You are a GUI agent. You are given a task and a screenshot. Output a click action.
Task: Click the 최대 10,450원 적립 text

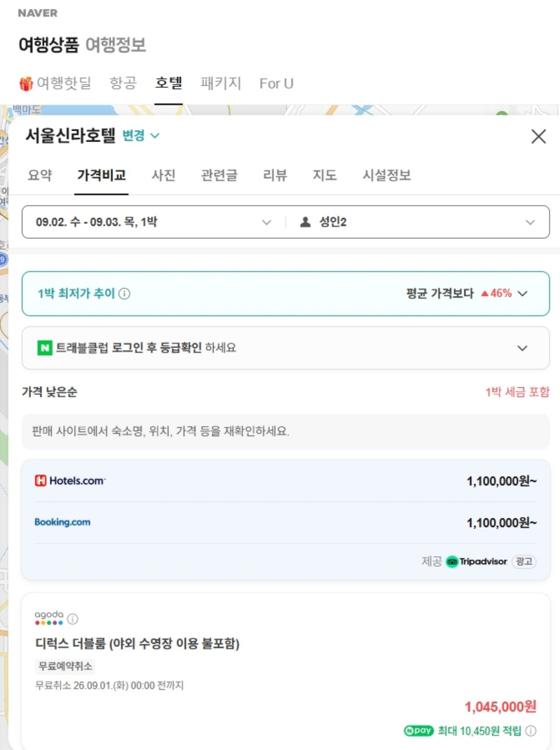479,731
